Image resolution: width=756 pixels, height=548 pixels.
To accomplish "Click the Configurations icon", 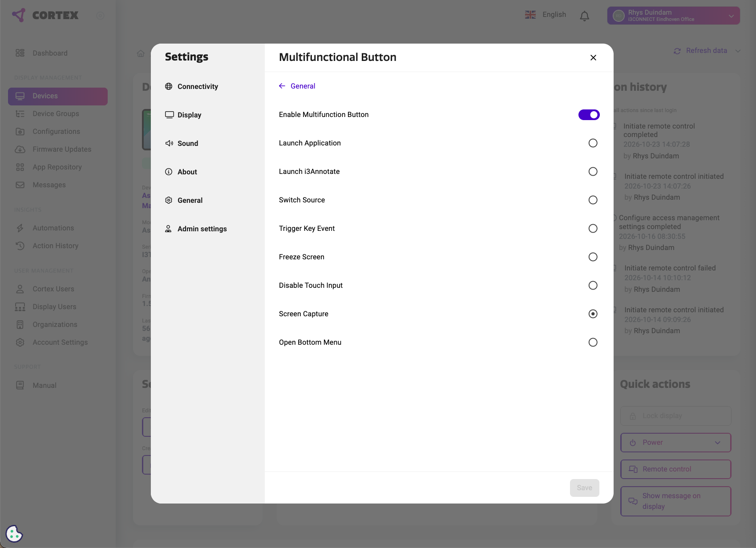I will [20, 132].
